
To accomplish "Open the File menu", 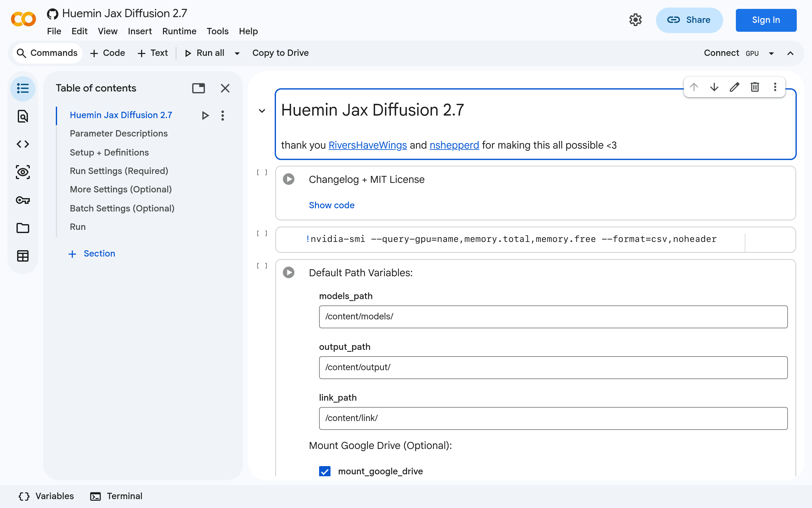I will (x=54, y=31).
